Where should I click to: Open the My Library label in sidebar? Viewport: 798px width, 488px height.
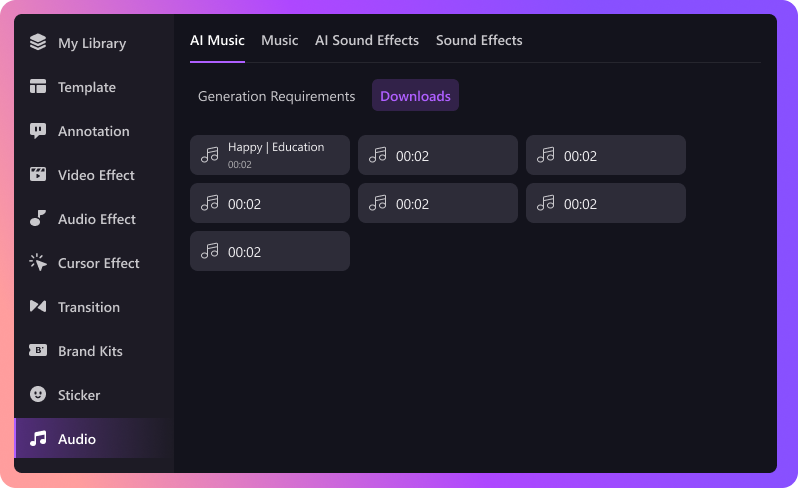(92, 43)
